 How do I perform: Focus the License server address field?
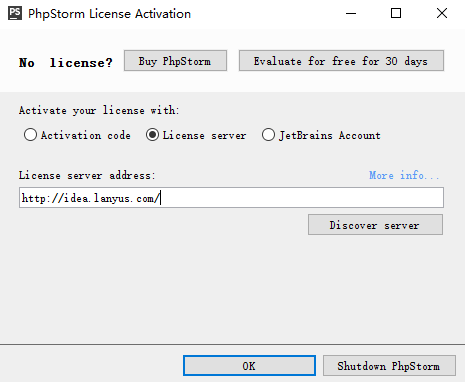pos(231,198)
